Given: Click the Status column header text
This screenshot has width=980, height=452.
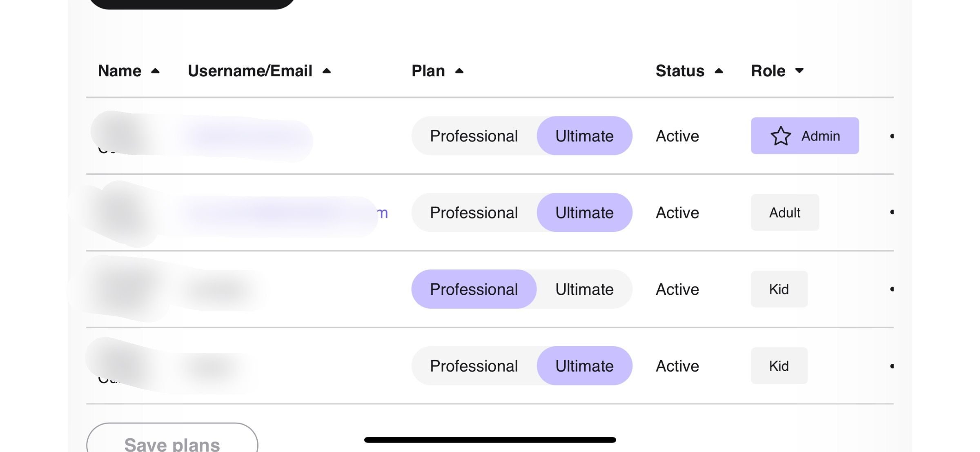Looking at the screenshot, I should point(680,71).
